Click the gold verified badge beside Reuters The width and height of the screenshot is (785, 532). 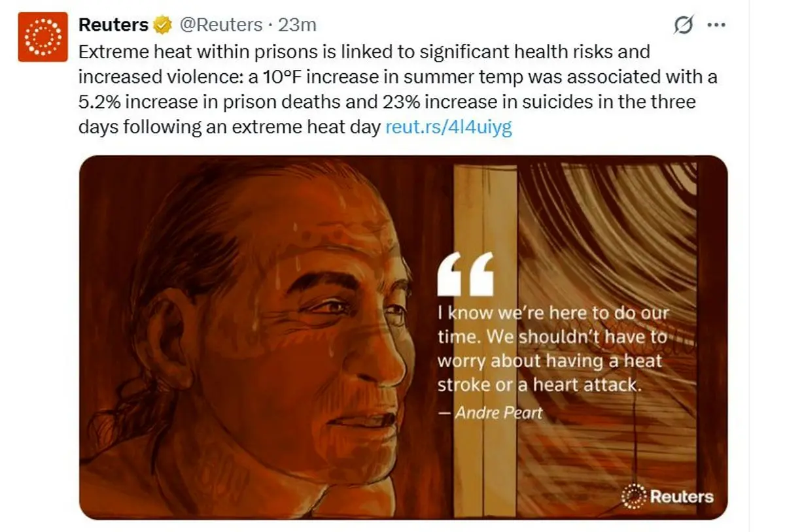[x=162, y=25]
